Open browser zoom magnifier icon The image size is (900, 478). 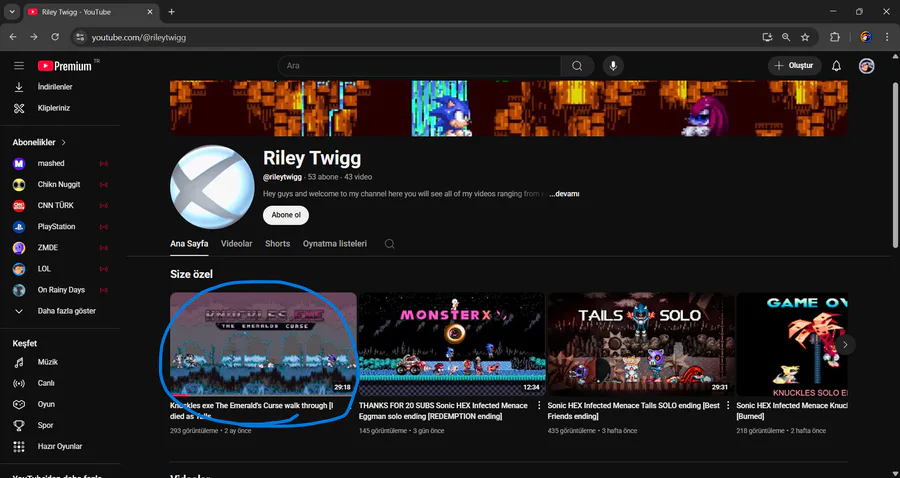click(786, 37)
